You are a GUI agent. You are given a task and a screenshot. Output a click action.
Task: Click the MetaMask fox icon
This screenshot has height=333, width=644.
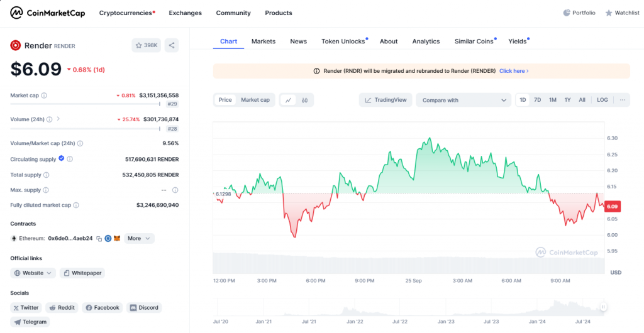pos(117,238)
